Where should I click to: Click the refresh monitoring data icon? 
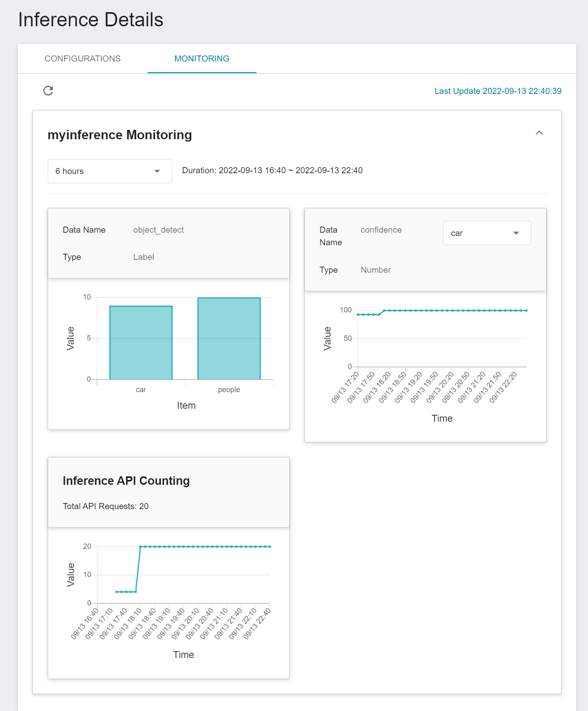48,91
